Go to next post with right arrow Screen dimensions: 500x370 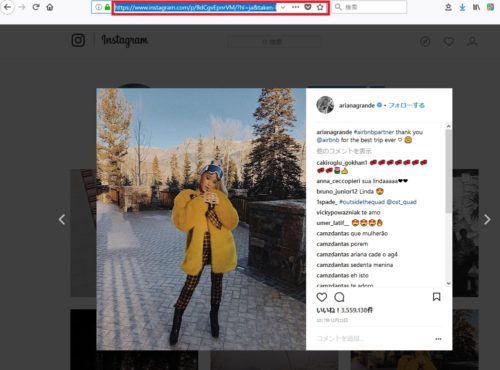click(487, 219)
